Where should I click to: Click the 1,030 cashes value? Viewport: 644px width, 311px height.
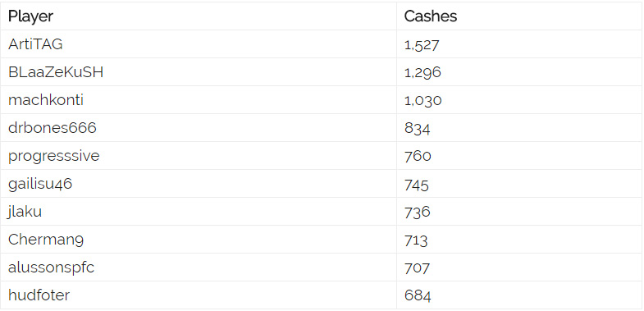click(x=423, y=101)
